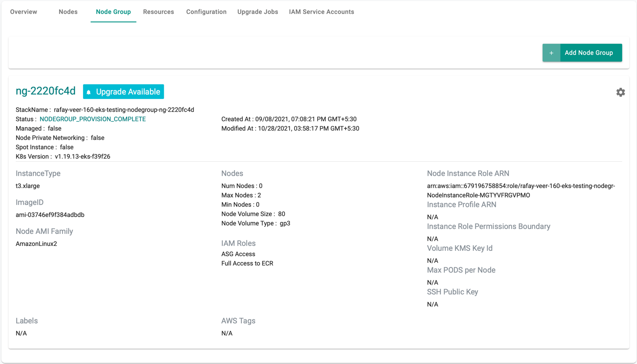
Task: Select the Node Group tab
Action: pyautogui.click(x=113, y=12)
